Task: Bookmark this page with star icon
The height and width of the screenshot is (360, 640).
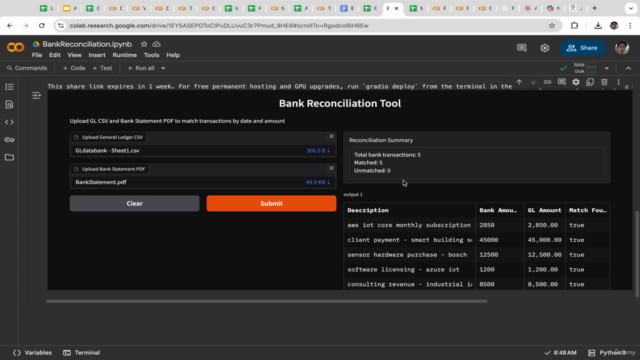Action: [552, 25]
